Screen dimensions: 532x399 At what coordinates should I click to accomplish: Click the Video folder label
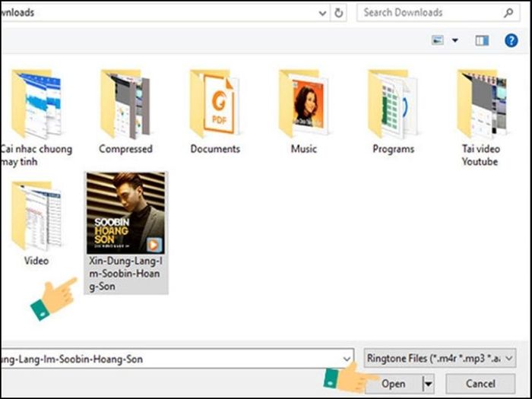pos(36,261)
